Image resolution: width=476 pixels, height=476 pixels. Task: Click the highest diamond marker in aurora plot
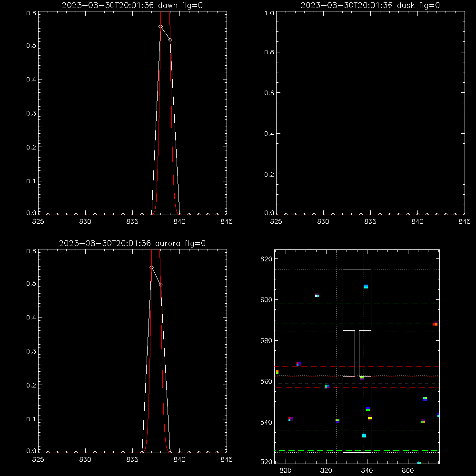click(x=151, y=268)
